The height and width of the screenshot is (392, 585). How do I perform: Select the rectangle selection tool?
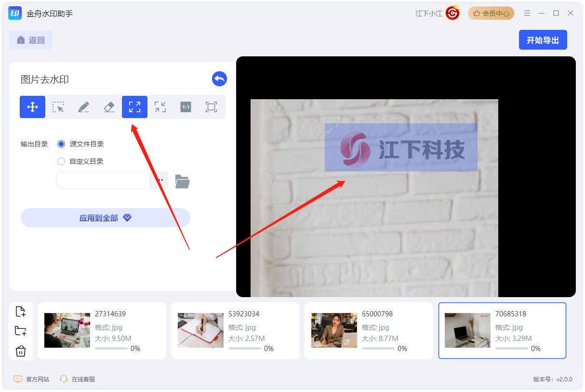58,107
